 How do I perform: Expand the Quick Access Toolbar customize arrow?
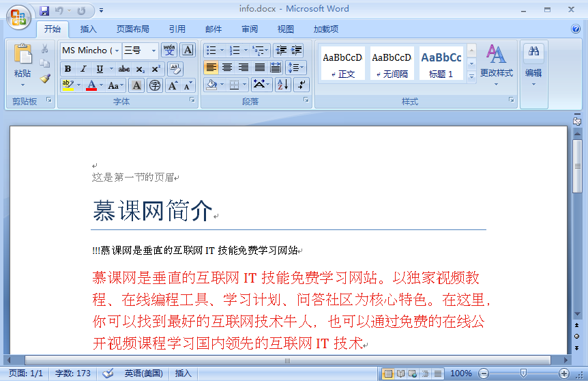101,10
